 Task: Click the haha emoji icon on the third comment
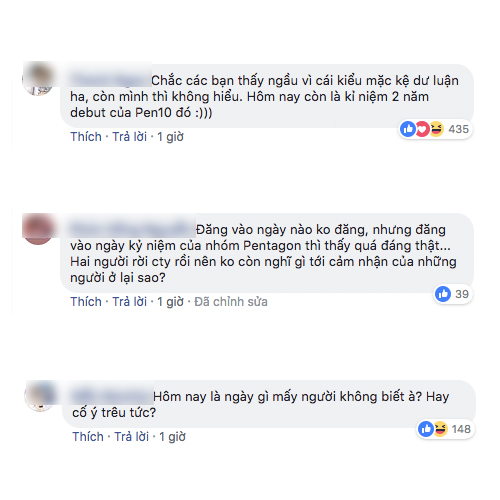(440, 429)
